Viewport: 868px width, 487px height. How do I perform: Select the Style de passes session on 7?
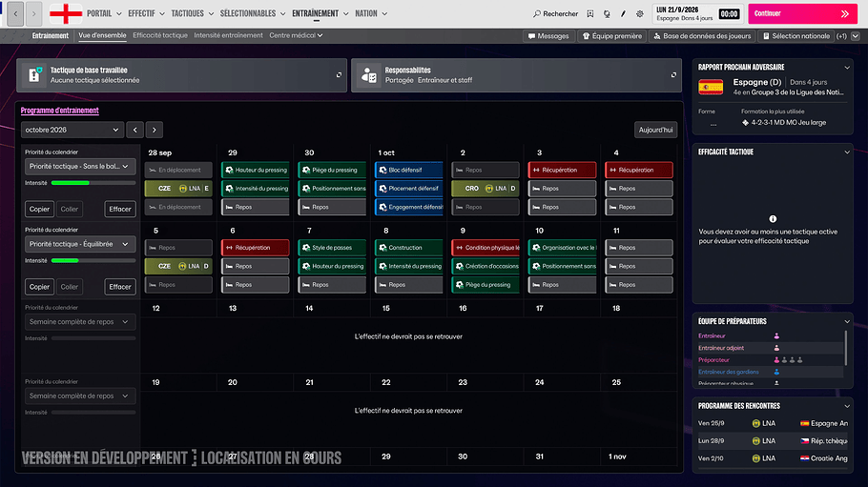(332, 248)
